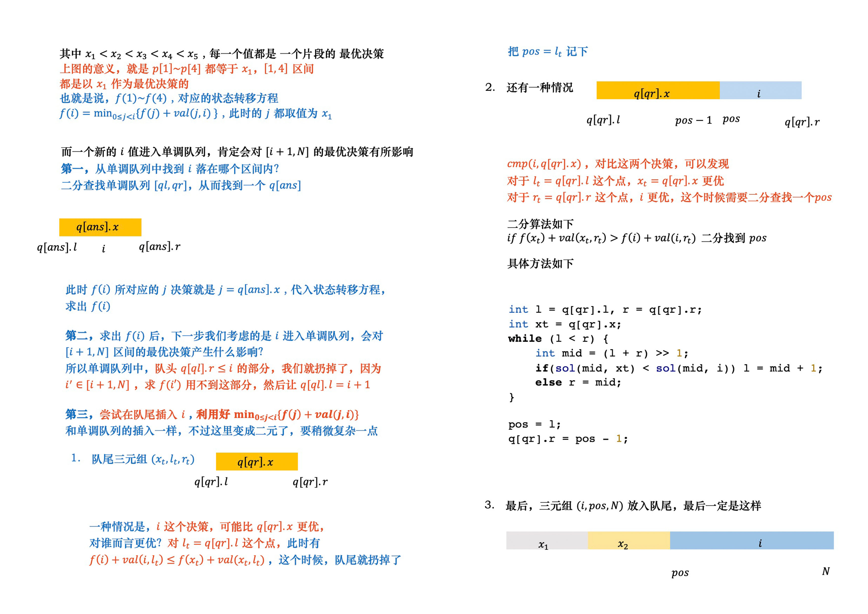Click the code line "int mid = (l + r) >> 1;"
The height and width of the screenshot is (614, 868).
pos(612,353)
